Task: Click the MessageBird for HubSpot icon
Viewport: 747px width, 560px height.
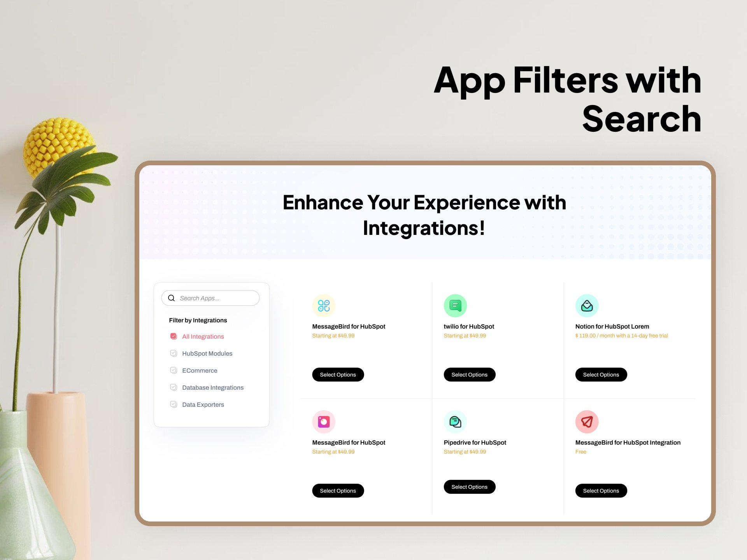Action: (x=324, y=305)
